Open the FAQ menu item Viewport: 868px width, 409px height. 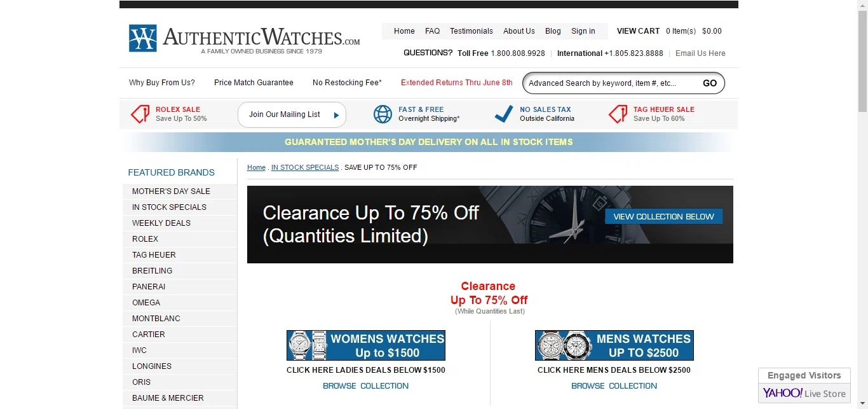(x=433, y=31)
